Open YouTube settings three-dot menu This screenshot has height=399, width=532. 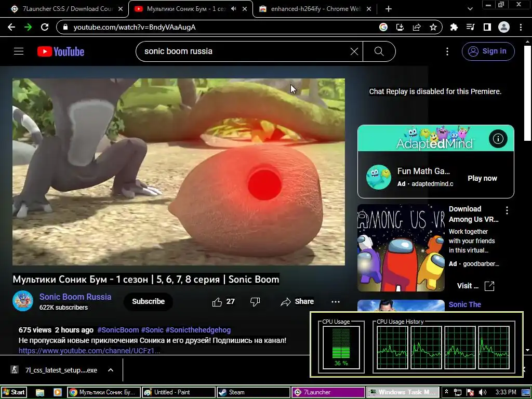tap(447, 51)
